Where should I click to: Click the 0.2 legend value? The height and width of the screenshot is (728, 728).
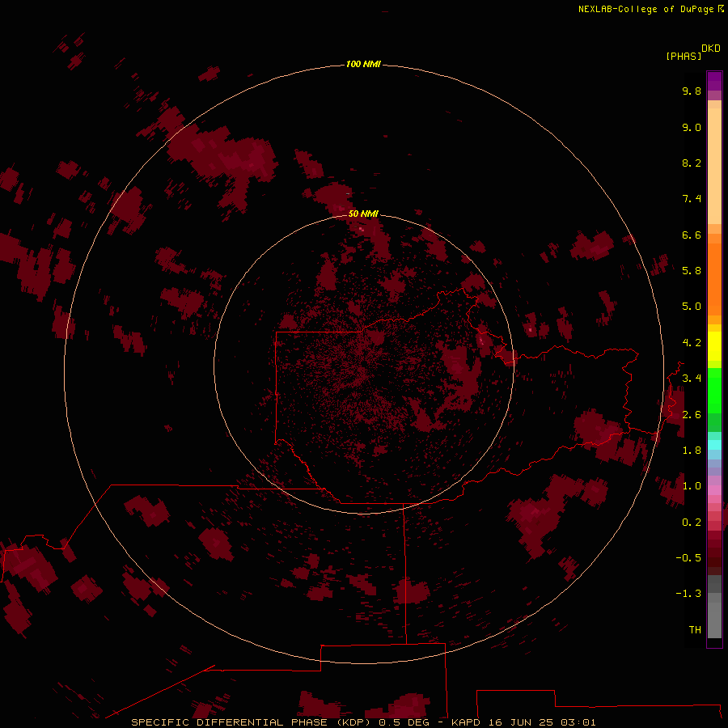(x=692, y=523)
